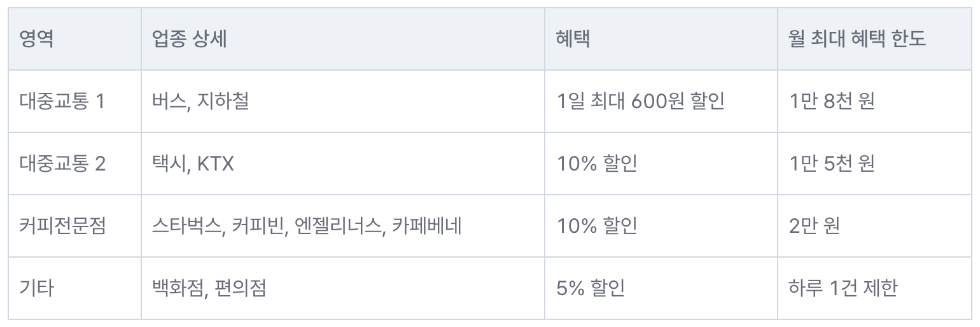Click the 업종 상세 column header
Viewport: 980px width, 327px height.
[343, 39]
